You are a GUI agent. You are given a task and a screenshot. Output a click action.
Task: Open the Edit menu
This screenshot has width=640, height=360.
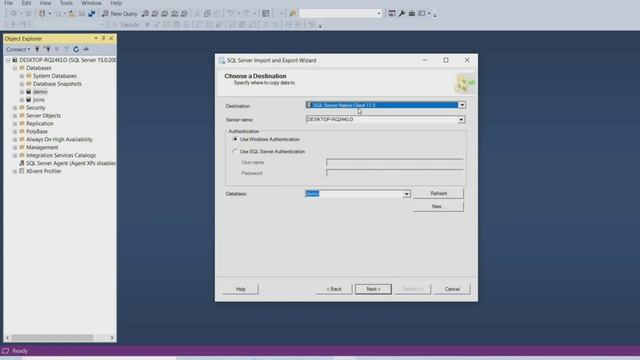pos(26,3)
